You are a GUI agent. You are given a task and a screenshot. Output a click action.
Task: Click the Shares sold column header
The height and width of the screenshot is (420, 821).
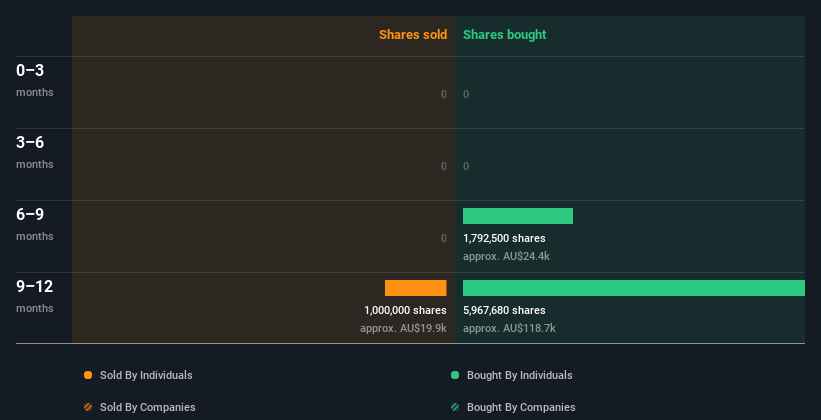[413, 35]
